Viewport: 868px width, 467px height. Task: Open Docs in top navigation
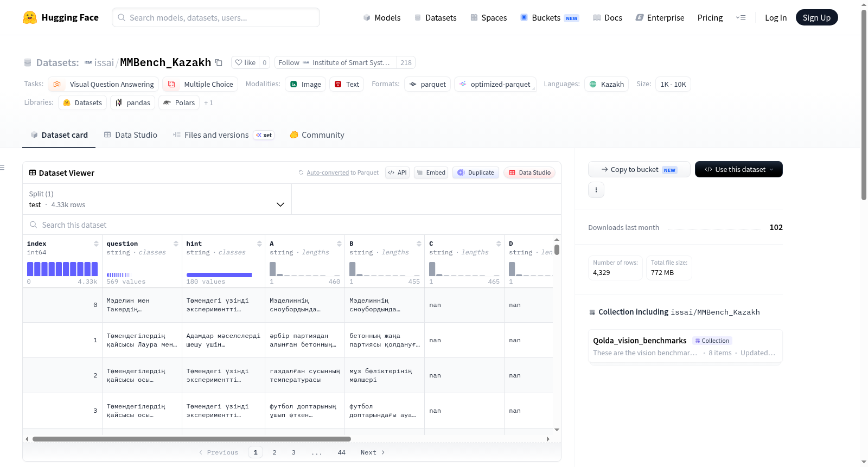(608, 17)
